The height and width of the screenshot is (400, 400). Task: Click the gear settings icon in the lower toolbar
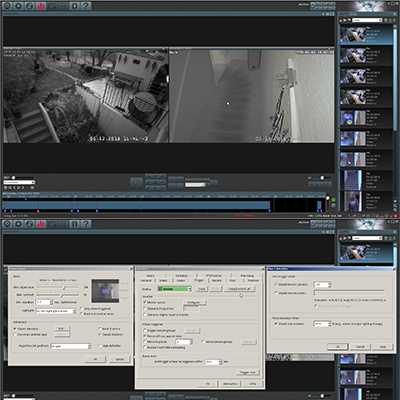click(x=18, y=224)
